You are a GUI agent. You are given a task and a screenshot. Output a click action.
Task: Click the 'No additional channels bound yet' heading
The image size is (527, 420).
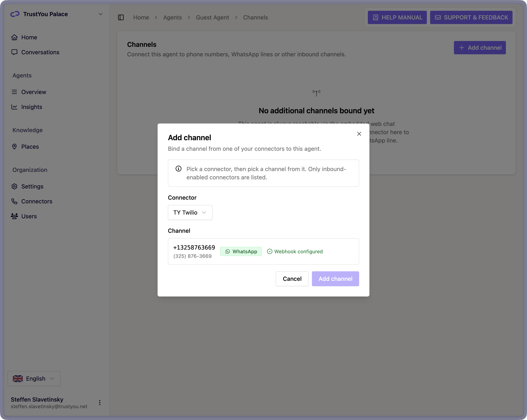tap(316, 111)
